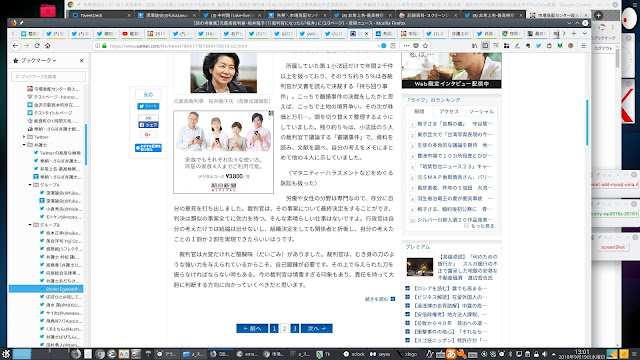The image size is (640, 360).
Task: Click the 拡大 button above share buttons
Action: coord(148,95)
